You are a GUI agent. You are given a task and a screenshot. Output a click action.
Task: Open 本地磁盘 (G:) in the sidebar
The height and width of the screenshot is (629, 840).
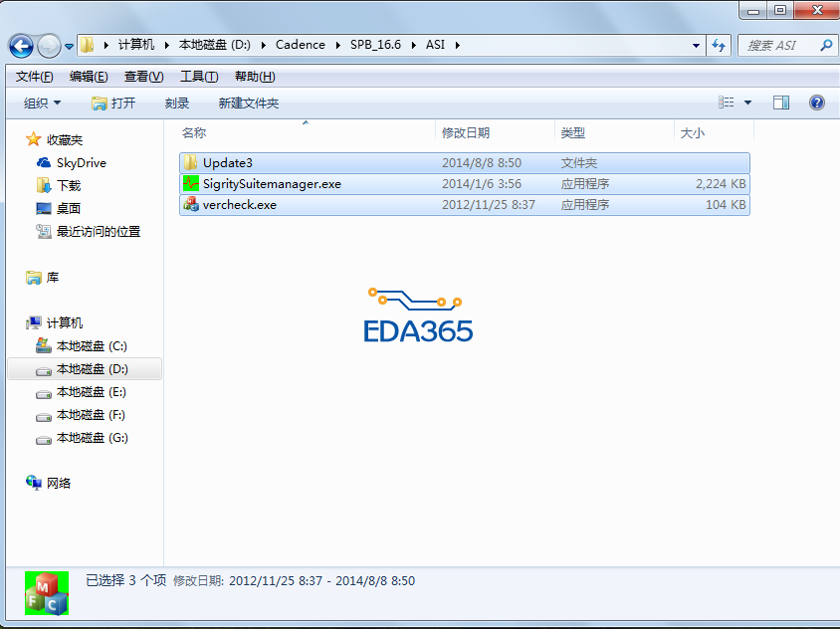pos(93,438)
